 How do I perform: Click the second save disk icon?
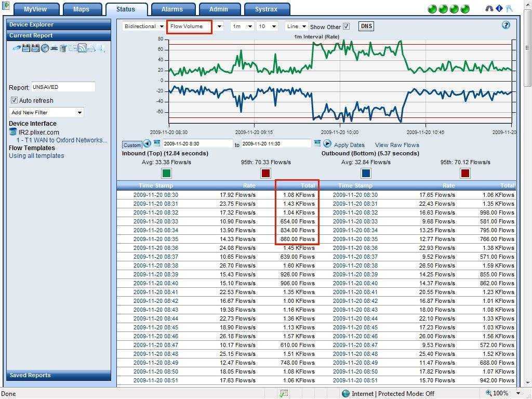coord(36,48)
